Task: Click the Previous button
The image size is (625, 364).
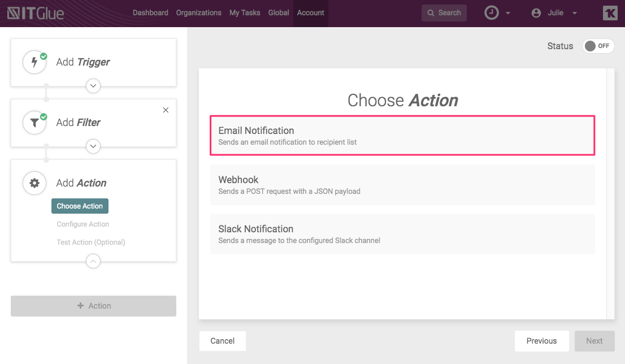Action: pos(541,341)
